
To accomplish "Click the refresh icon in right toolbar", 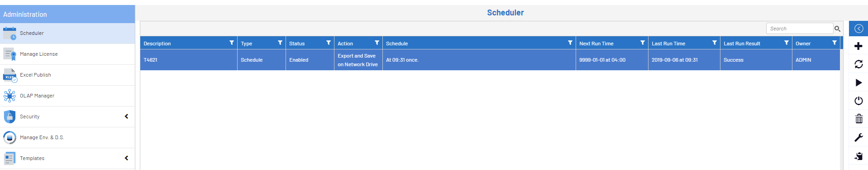I will (x=858, y=64).
